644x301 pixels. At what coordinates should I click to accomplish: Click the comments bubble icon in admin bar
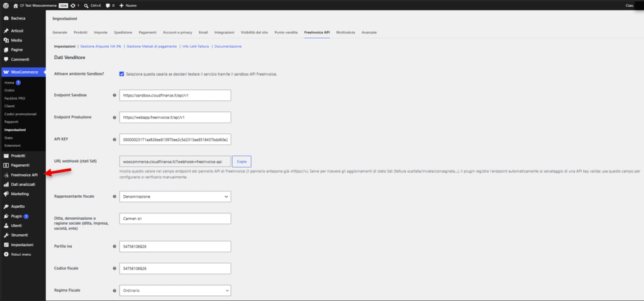108,6
